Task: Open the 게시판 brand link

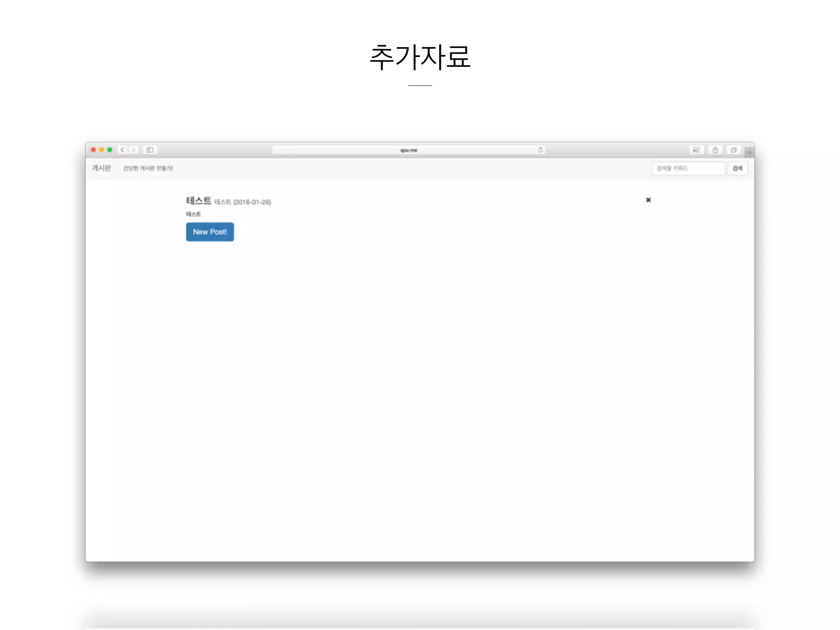Action: [x=101, y=168]
